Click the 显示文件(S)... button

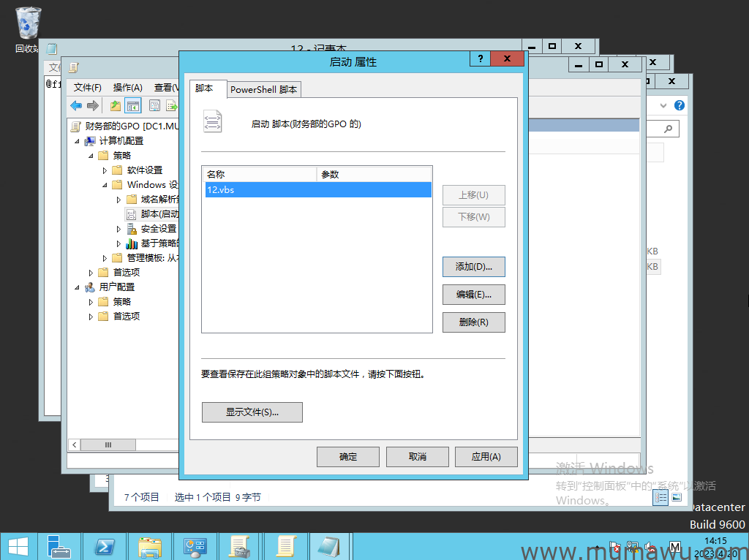coord(252,412)
